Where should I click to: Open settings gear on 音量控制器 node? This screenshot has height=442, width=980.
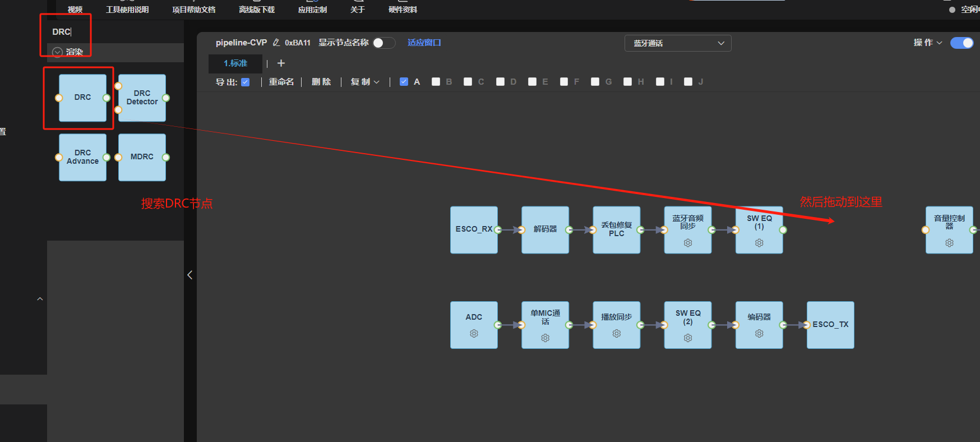point(949,243)
